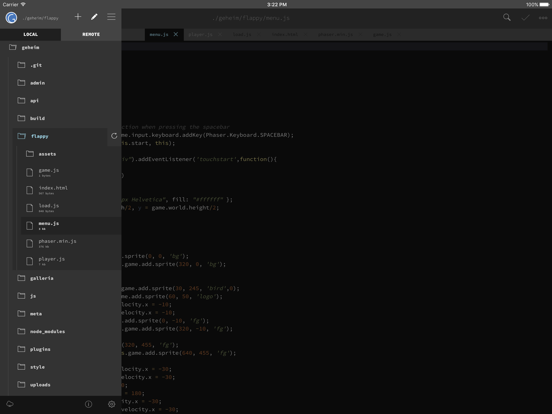Switch to the LOCAL tab
Screen dimensions: 552x414
30,34
